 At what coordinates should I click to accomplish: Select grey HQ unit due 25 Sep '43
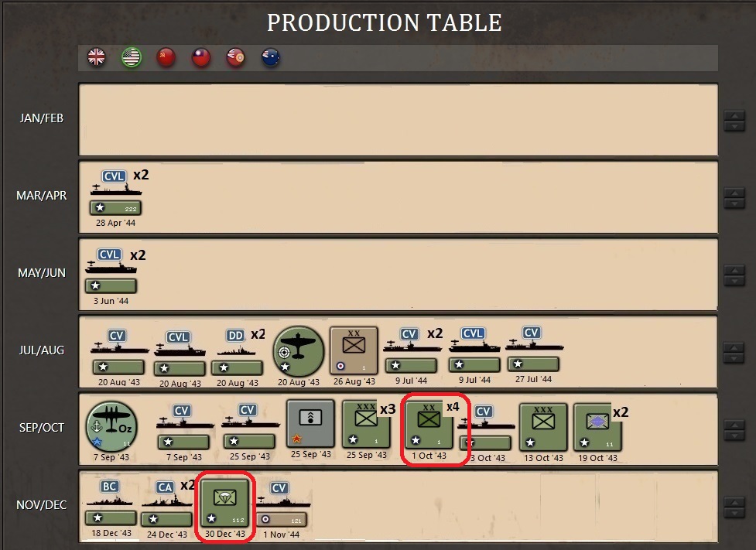click(310, 424)
